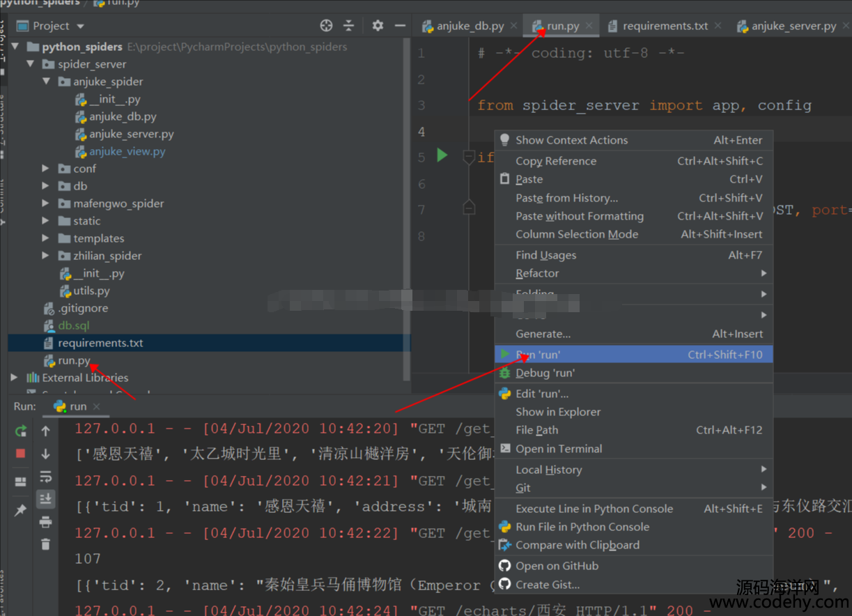Open Project panel settings gear
Viewport: 852px width, 616px height.
378,26
